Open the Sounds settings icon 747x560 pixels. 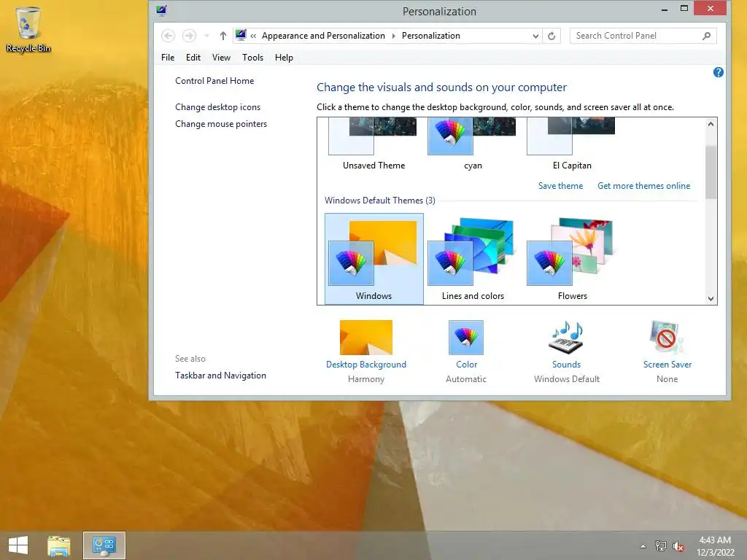[x=566, y=337]
